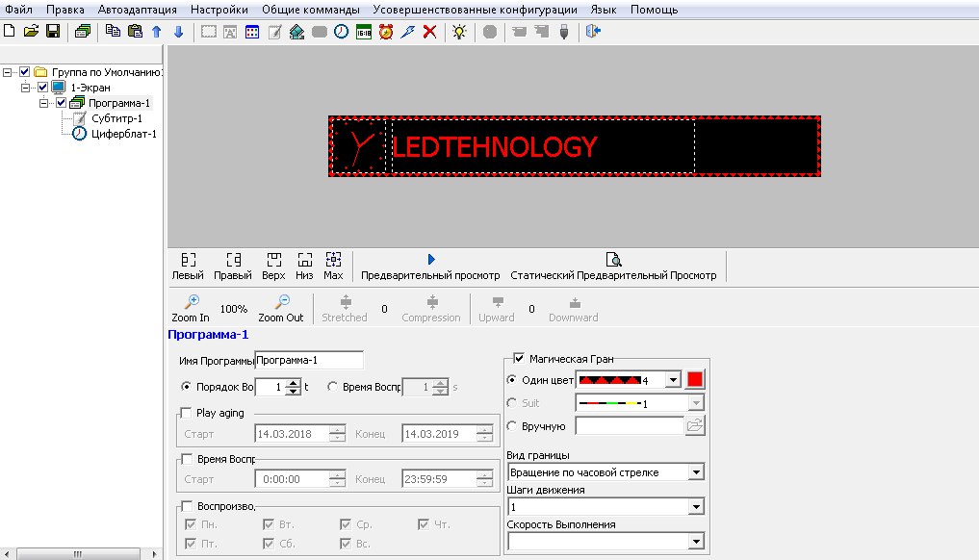The image size is (979, 560).
Task: Click the Имя Программы text field
Action: (309, 360)
